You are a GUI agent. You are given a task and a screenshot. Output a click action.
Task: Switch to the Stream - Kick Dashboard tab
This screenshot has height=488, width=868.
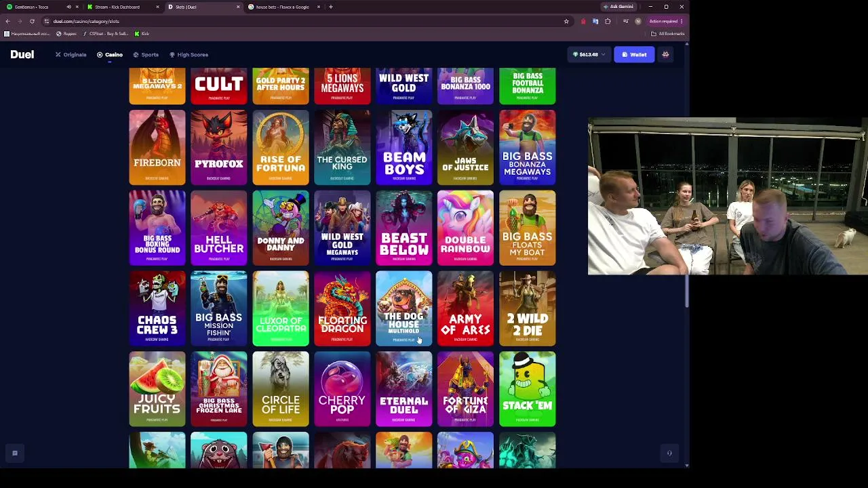pos(122,7)
